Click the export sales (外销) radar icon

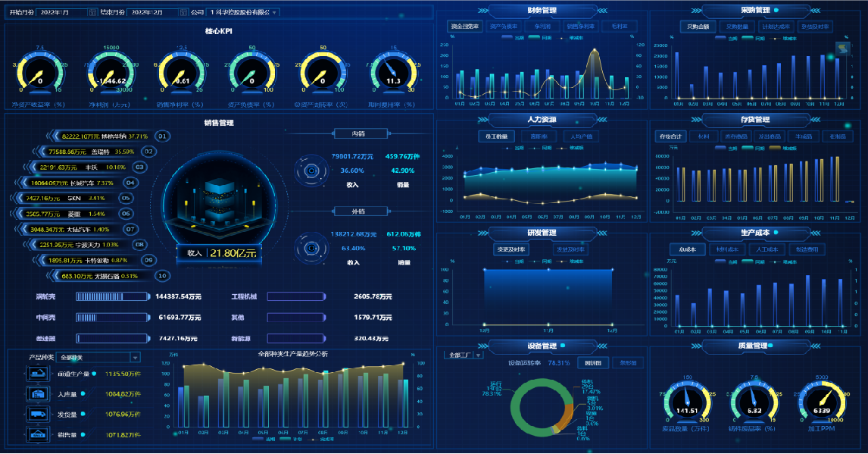click(x=310, y=248)
